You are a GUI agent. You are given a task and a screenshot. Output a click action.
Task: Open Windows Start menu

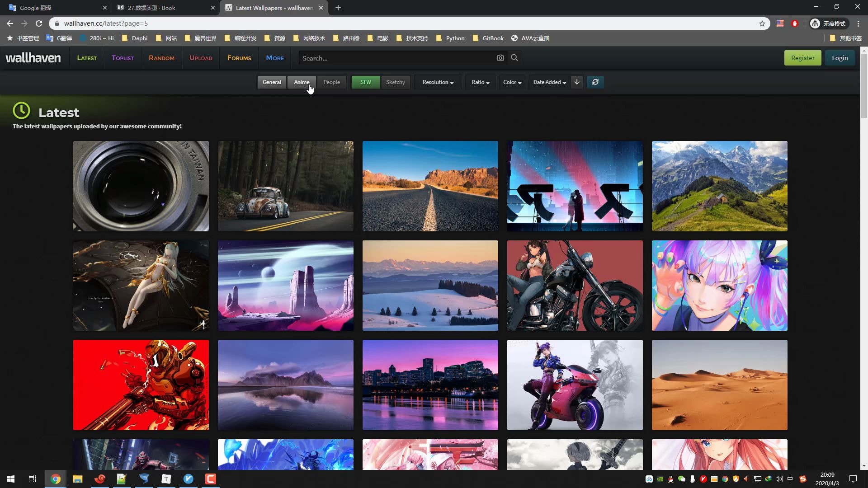(11, 479)
